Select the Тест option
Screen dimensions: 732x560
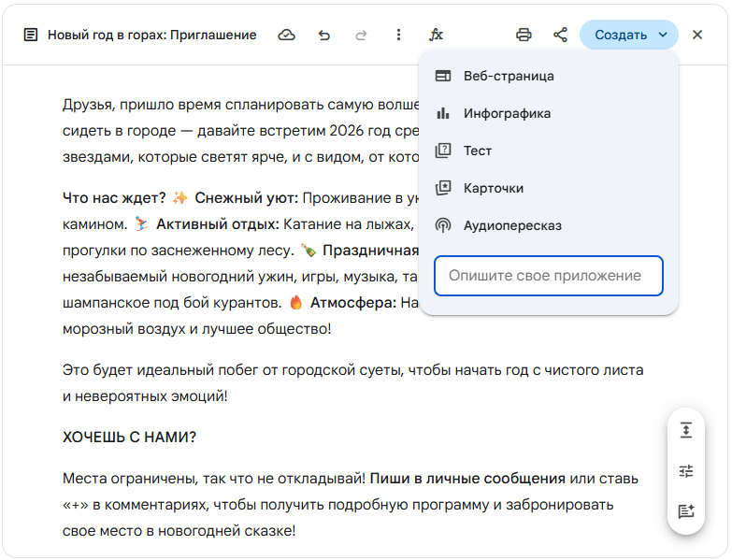click(x=477, y=151)
